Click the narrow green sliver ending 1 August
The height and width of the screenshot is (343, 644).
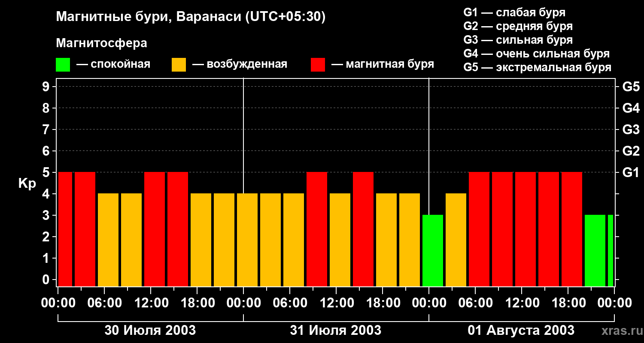[x=611, y=251]
